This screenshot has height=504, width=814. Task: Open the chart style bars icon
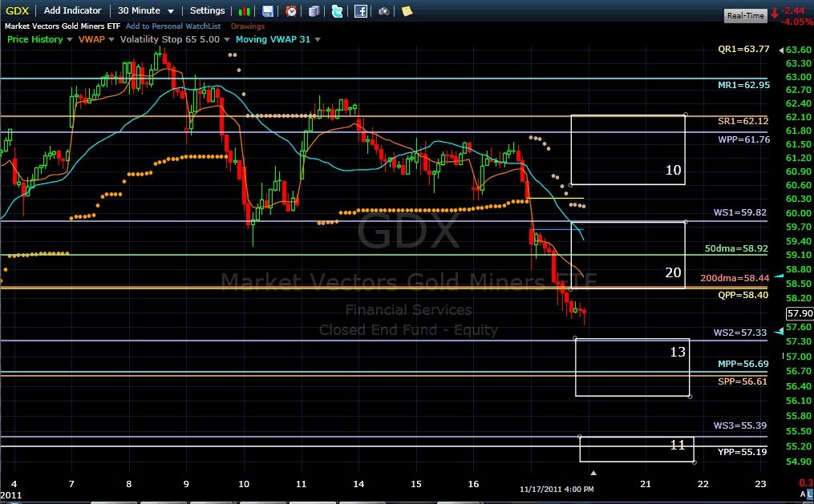pyautogui.click(x=244, y=11)
